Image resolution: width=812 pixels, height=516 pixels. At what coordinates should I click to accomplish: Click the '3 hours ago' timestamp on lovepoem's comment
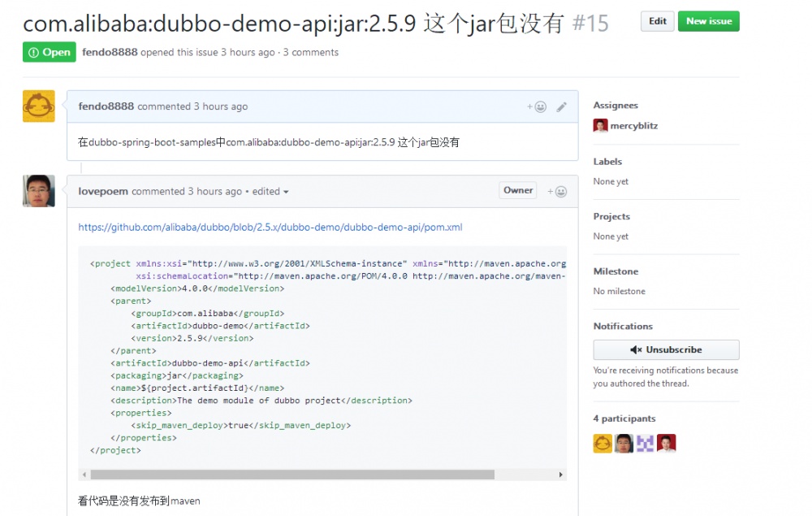tap(215, 191)
